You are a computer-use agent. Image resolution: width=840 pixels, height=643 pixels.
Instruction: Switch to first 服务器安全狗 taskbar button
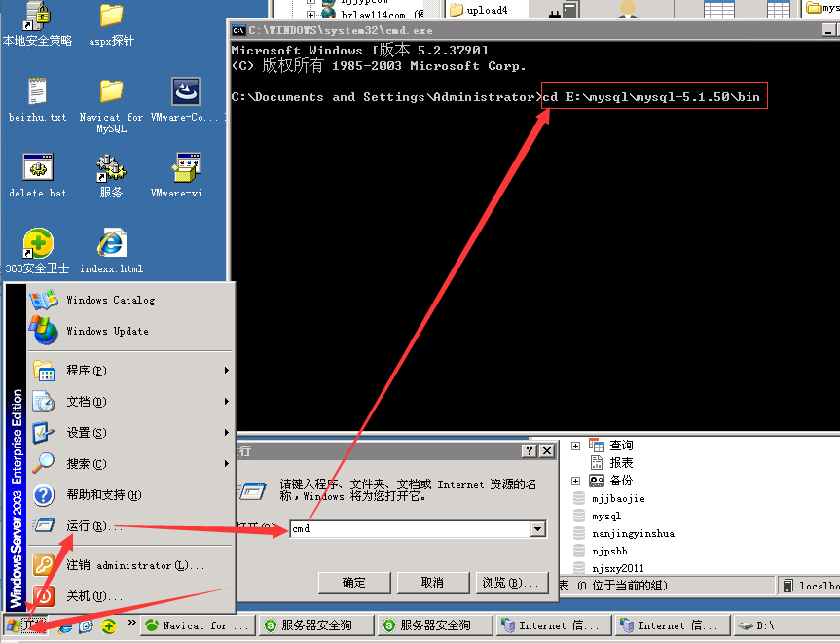(316, 625)
